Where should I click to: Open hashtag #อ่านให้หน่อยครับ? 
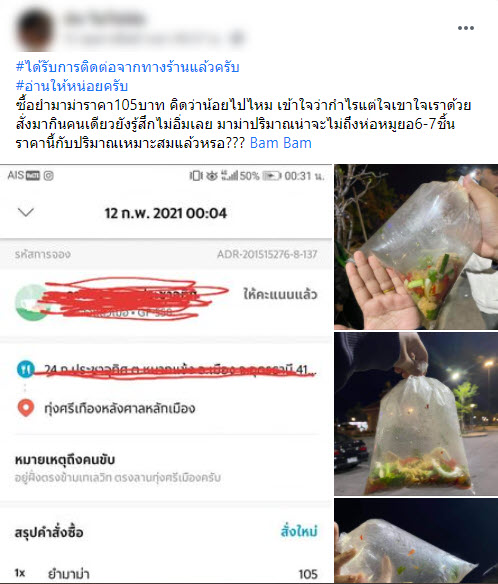(72, 86)
